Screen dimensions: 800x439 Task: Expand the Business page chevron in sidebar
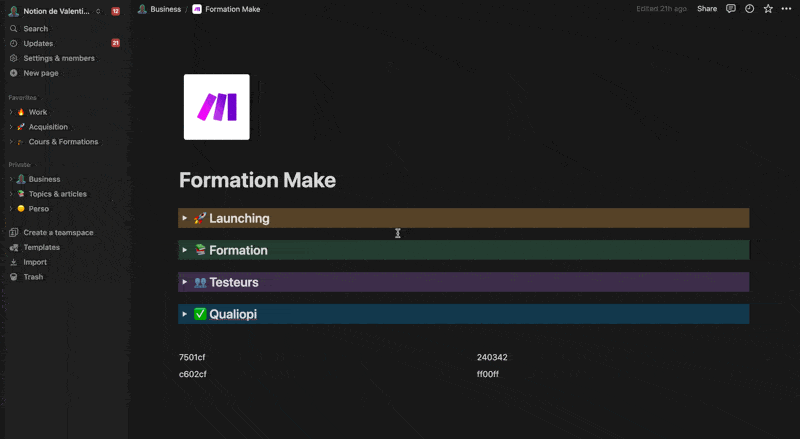(x=11, y=179)
